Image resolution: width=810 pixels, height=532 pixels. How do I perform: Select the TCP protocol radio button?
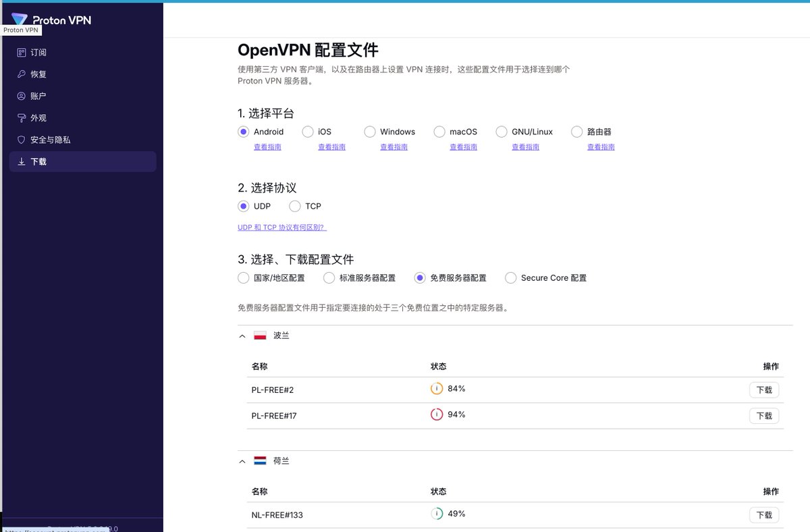pos(295,206)
